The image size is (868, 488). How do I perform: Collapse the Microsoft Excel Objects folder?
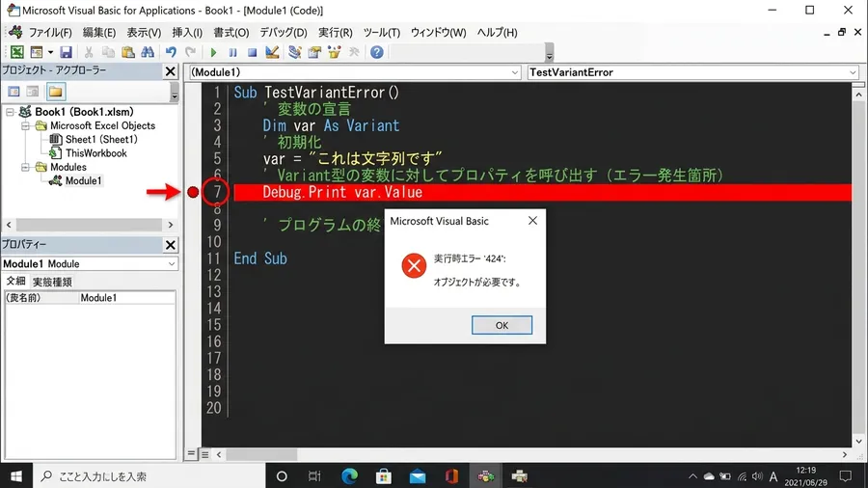point(25,125)
